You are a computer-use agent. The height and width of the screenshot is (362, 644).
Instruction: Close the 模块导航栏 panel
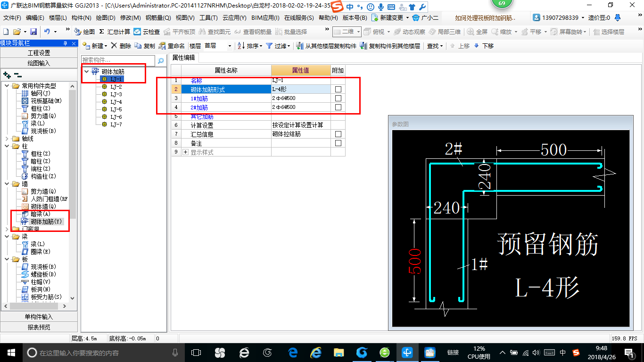(x=74, y=43)
